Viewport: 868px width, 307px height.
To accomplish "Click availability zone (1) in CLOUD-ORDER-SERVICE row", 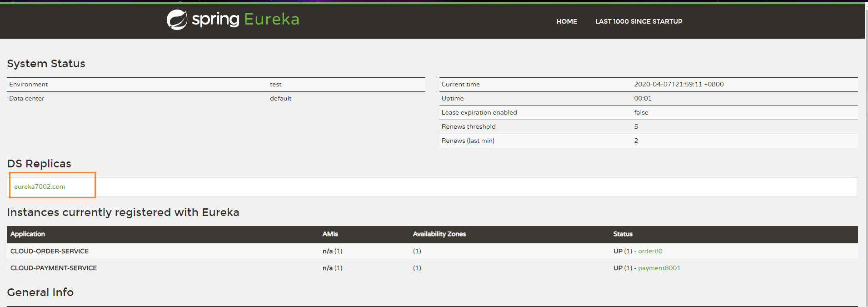I will tap(417, 251).
